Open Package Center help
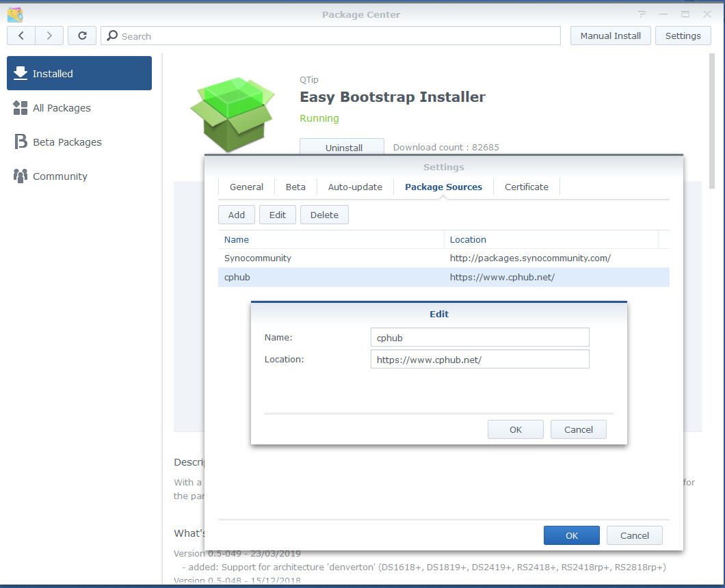 [641, 14]
